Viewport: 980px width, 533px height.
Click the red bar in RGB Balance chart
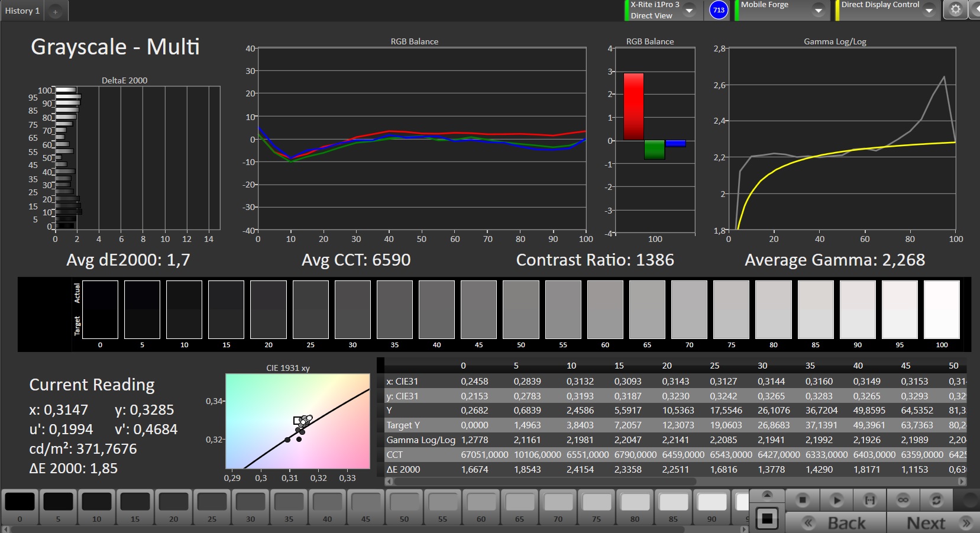633,106
